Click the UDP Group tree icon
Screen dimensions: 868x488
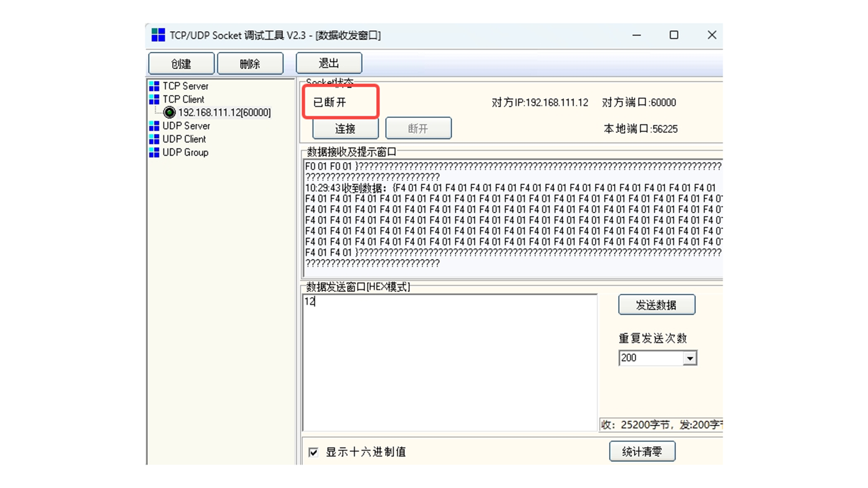click(x=154, y=152)
